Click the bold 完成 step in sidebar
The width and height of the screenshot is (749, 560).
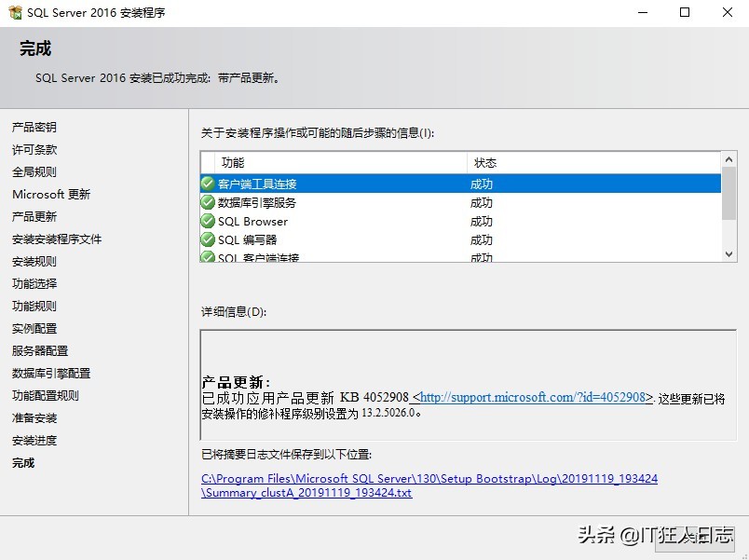click(23, 462)
